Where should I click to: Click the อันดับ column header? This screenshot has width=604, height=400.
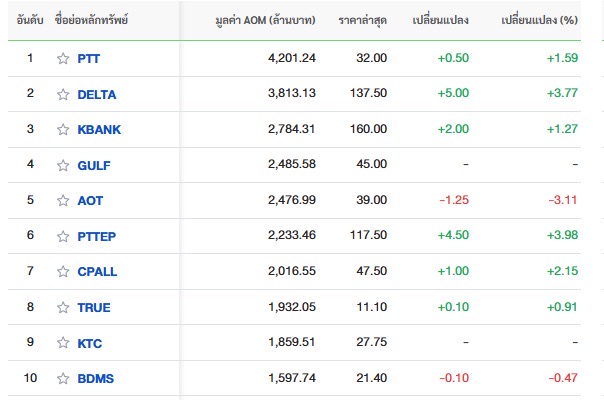tap(30, 20)
